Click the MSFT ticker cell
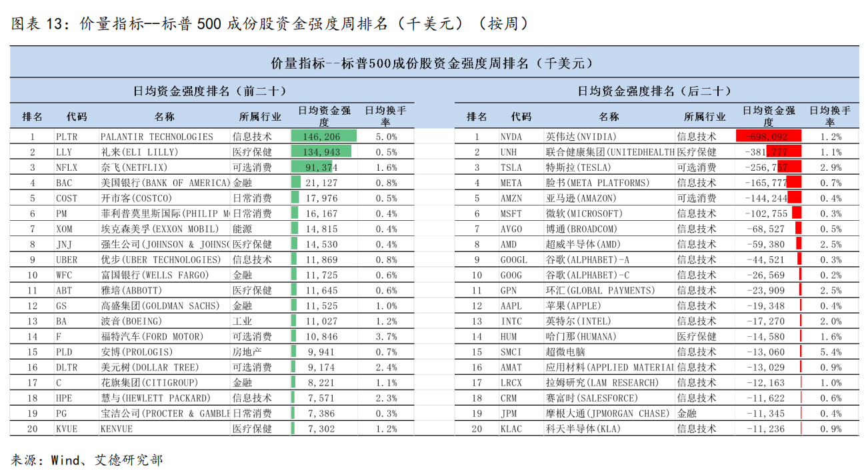 point(512,213)
